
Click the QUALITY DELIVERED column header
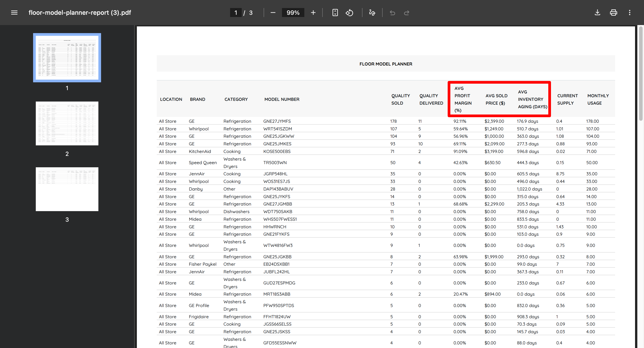(431, 99)
